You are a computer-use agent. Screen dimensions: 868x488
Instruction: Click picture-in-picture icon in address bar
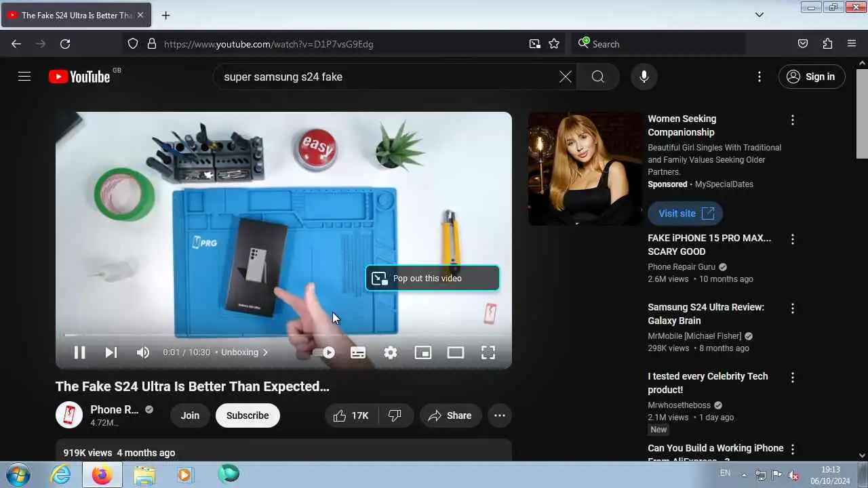pyautogui.click(x=535, y=44)
